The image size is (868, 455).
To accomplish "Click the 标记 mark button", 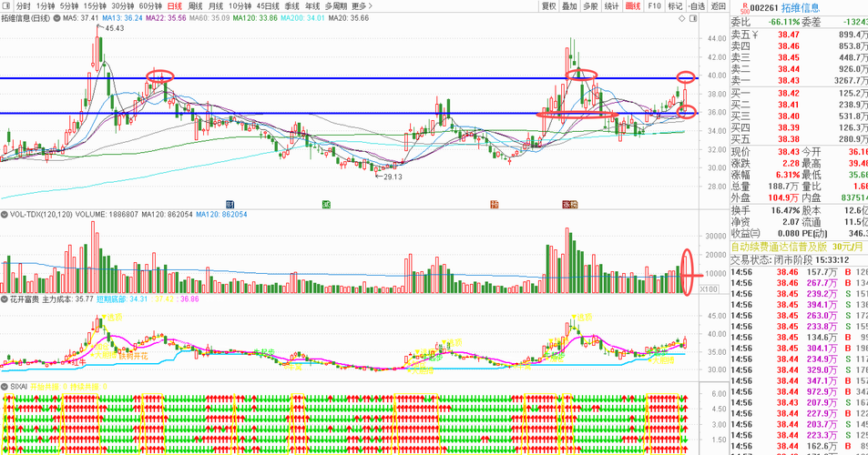I will tap(675, 6).
